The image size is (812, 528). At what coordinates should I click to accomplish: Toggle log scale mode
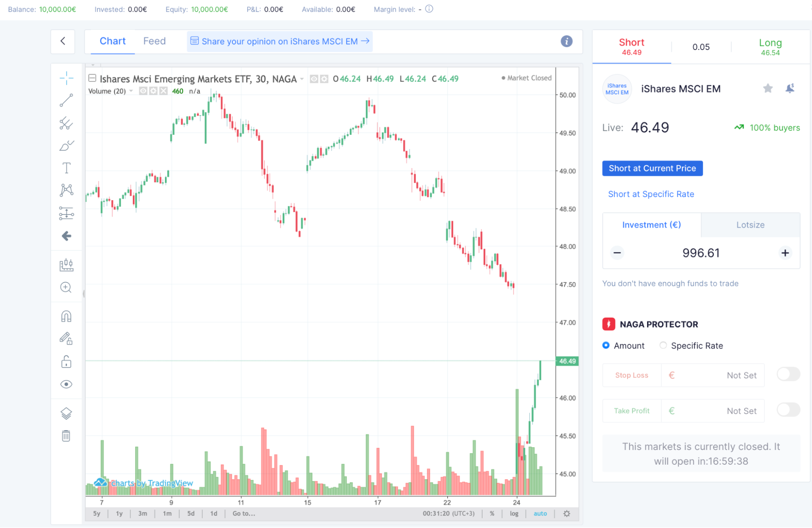click(514, 513)
